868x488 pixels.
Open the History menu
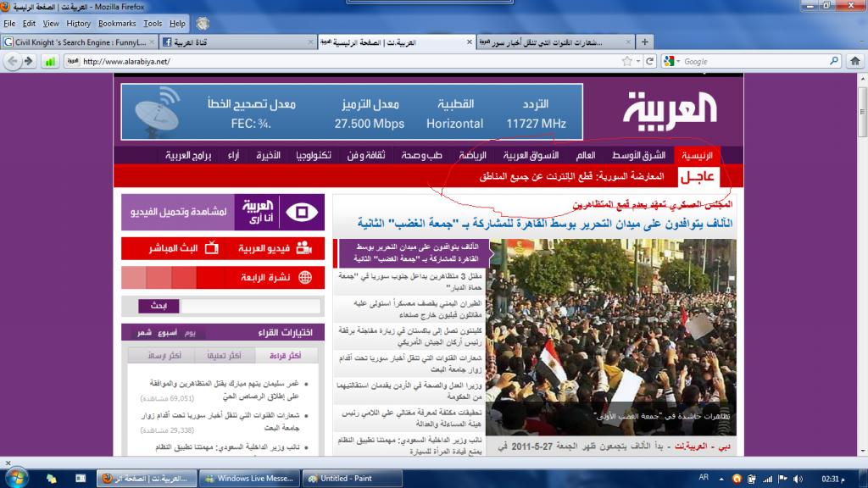tap(78, 24)
